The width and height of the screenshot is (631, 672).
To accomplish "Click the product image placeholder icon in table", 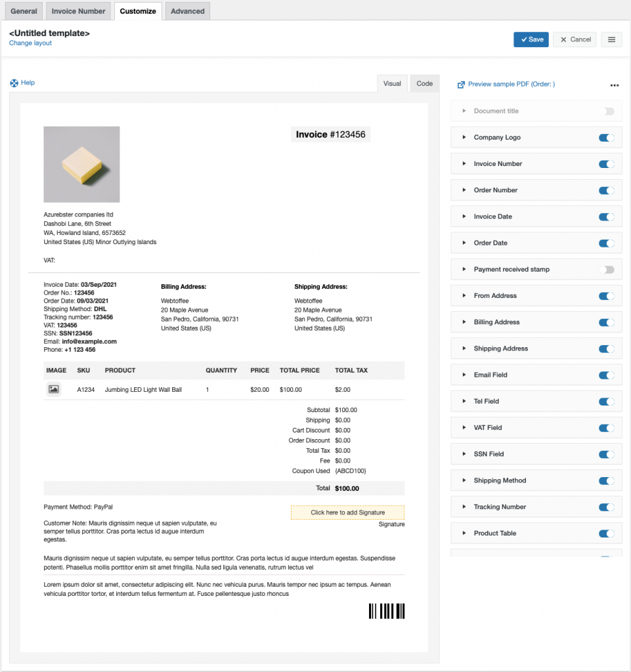I will tap(54, 389).
